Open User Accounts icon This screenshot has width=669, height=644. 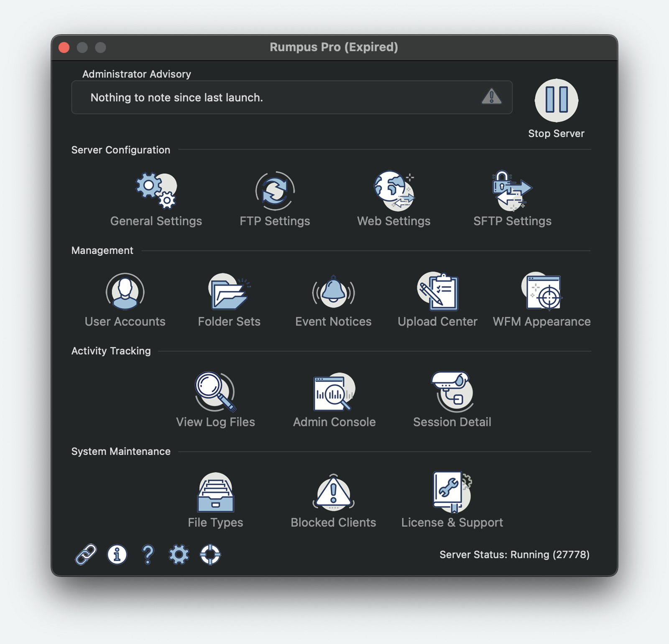coord(125,291)
